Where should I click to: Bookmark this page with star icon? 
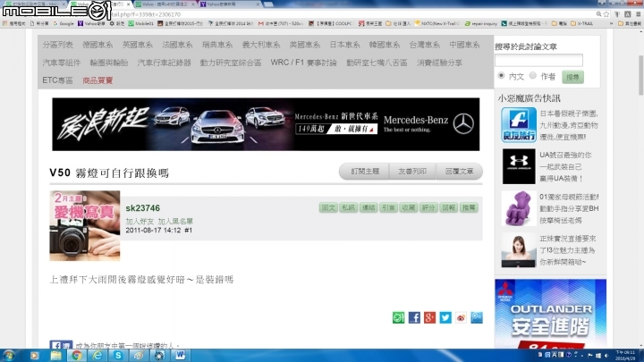click(606, 14)
